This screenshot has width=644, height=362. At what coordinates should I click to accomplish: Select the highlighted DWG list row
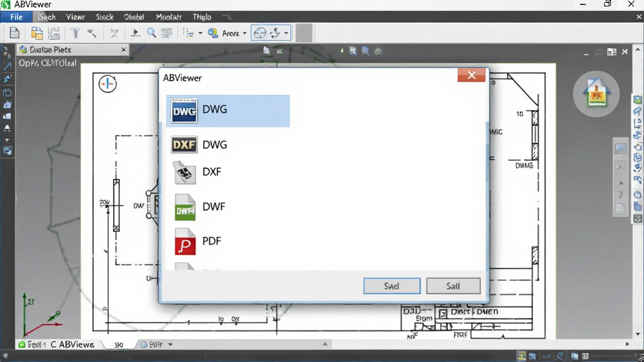pyautogui.click(x=228, y=111)
